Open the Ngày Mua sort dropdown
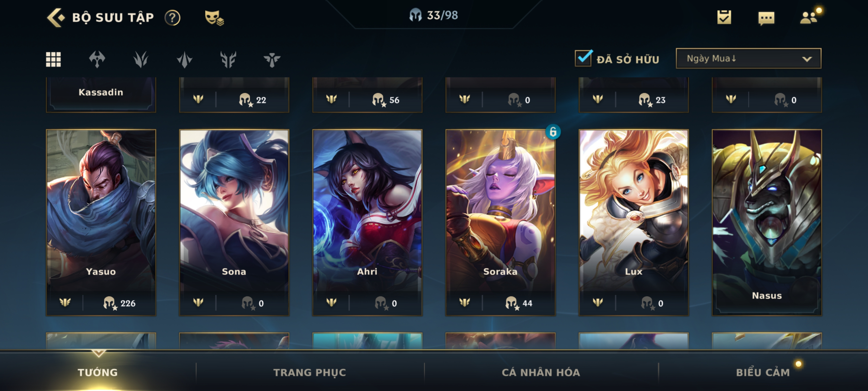Image resolution: width=868 pixels, height=391 pixels. [748, 58]
